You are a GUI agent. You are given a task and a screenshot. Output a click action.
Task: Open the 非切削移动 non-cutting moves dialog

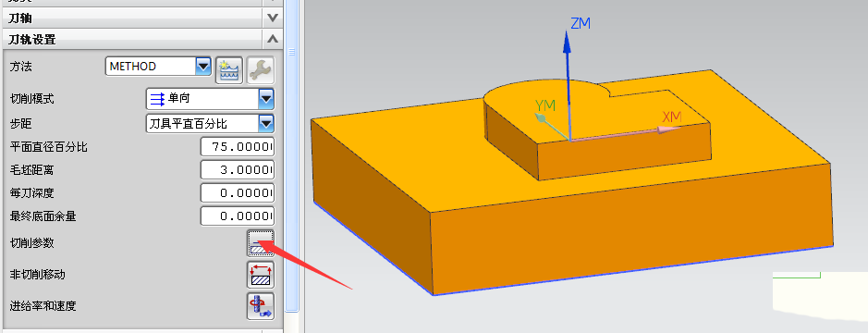[260, 275]
